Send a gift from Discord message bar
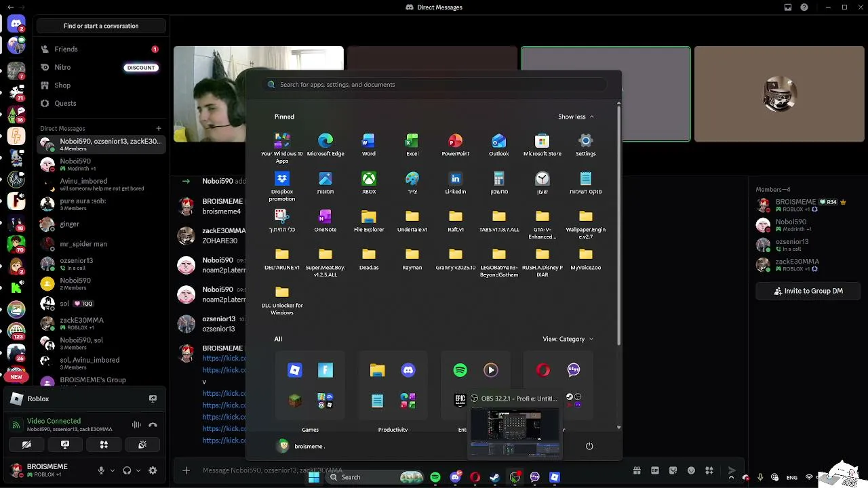 coord(637,470)
